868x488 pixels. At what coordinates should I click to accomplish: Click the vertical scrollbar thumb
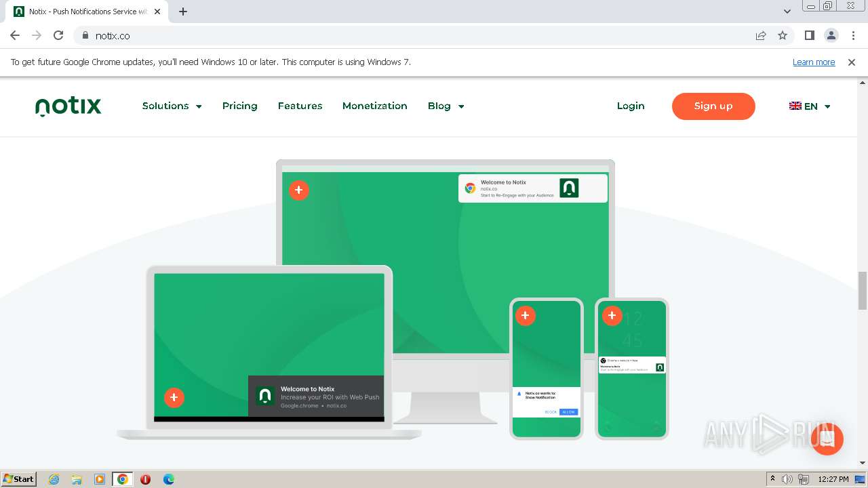click(863, 290)
